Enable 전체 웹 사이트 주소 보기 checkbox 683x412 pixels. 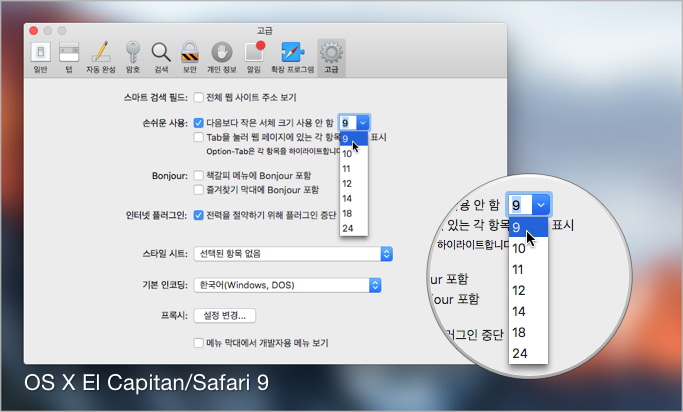click(x=199, y=97)
